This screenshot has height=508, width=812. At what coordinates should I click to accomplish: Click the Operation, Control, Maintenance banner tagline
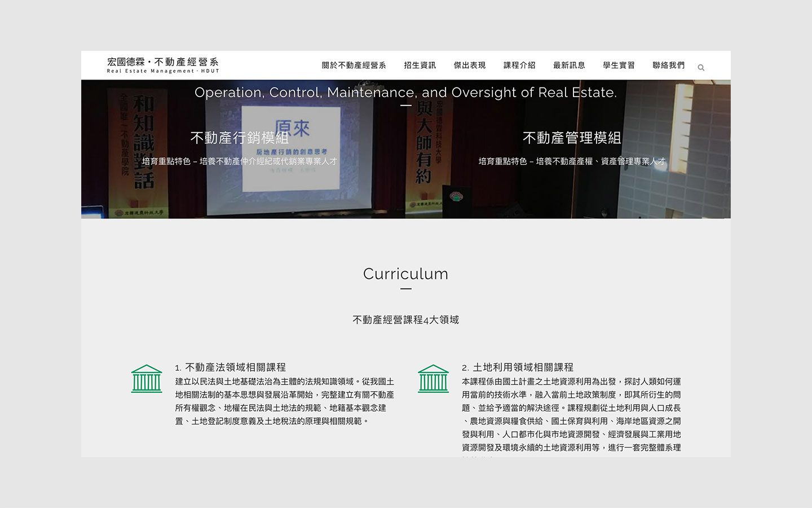point(405,93)
